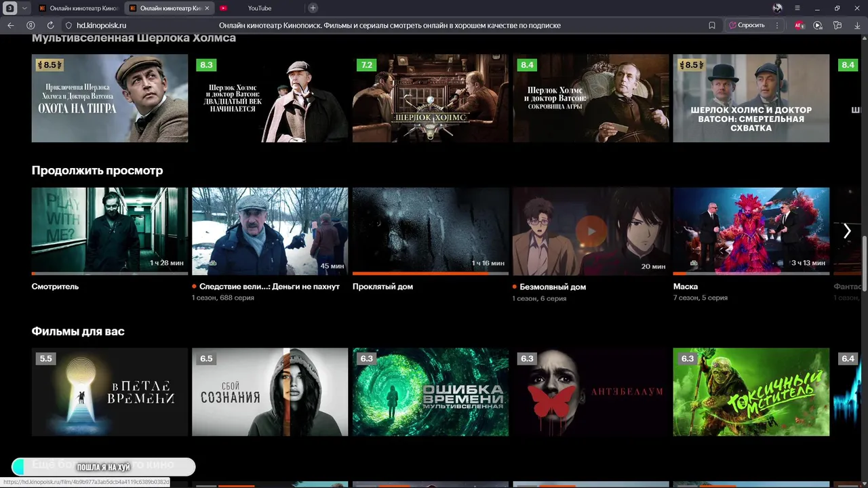This screenshot has height=488, width=868.
Task: Click the page vertical scrollbar thumb
Action: [x=864, y=264]
